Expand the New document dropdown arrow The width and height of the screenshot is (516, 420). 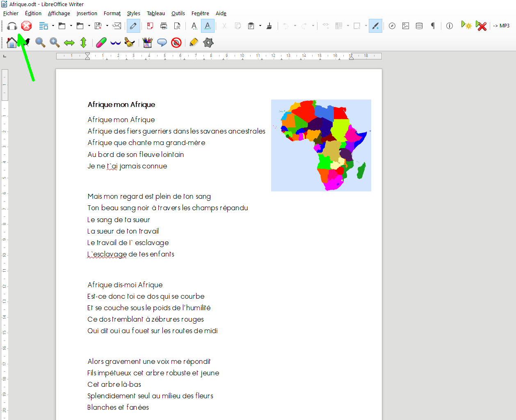[x=53, y=26]
